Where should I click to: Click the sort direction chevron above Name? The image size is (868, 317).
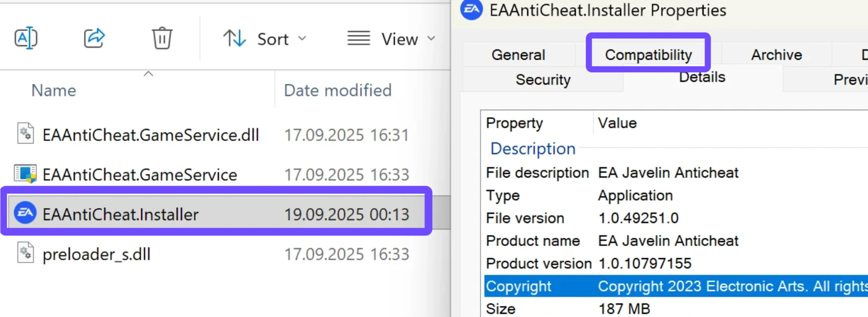148,74
